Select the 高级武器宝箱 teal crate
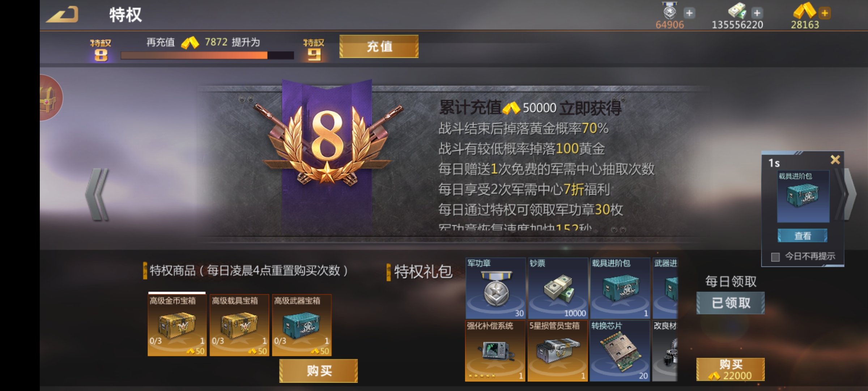Viewport: 868px width, 391px height. [302, 325]
